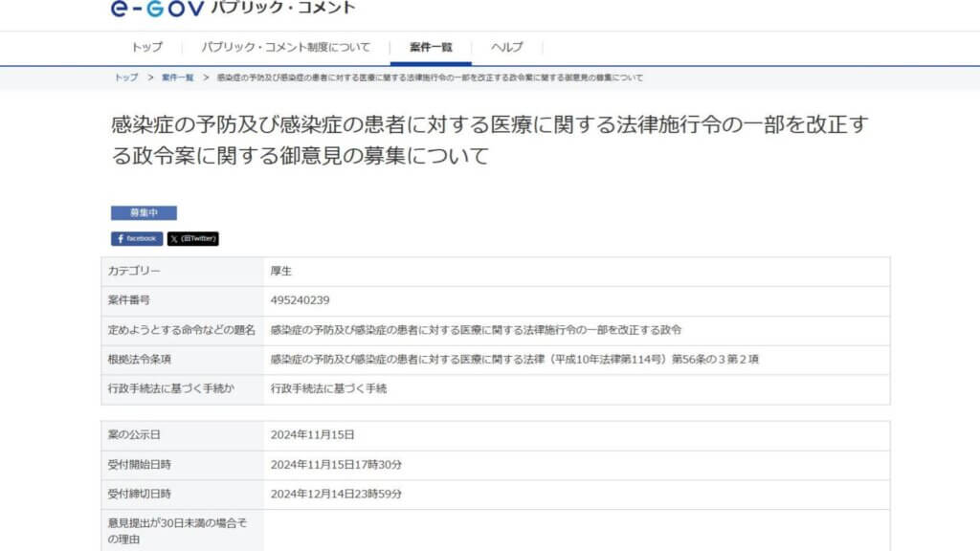Click the 案件一覧 breadcrumb link

[x=178, y=77]
